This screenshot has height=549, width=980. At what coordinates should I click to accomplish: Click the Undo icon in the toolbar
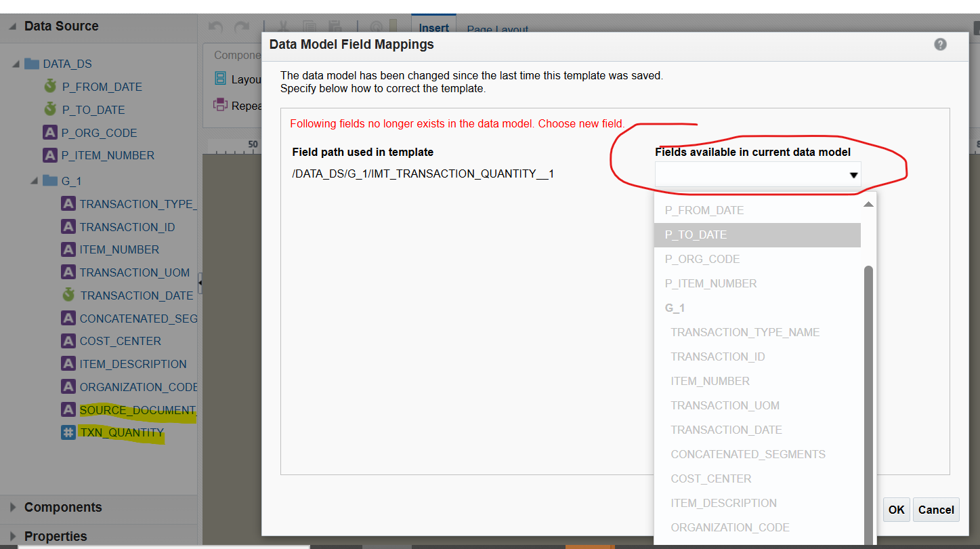click(x=216, y=26)
